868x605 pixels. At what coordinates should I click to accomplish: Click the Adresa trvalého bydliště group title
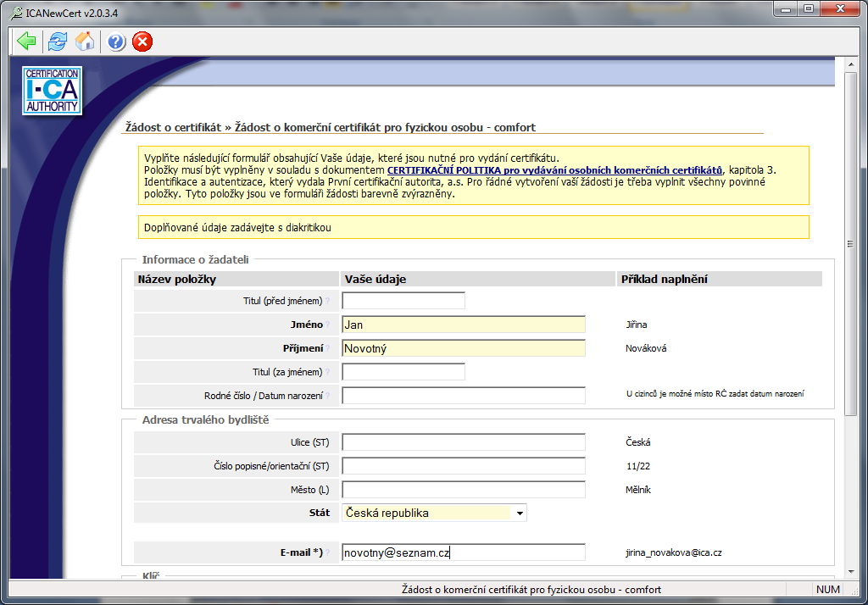click(x=205, y=419)
